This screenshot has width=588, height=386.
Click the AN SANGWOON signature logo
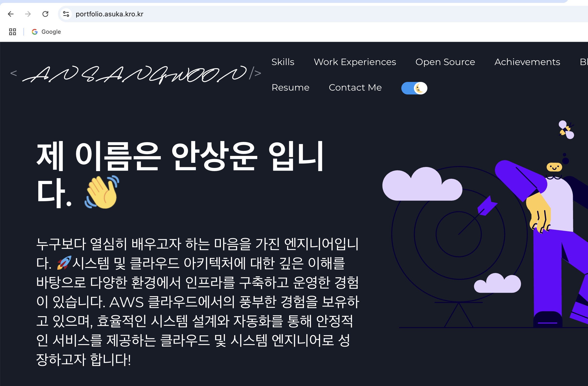[x=135, y=73]
